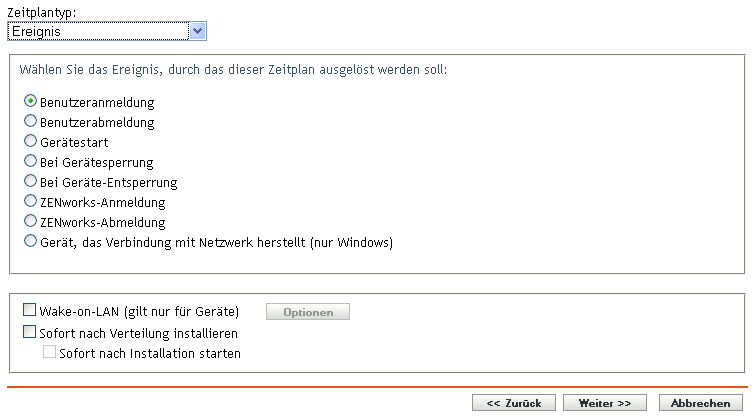
Task: Select the Benutzeranmeldung radio button
Action: tap(30, 102)
